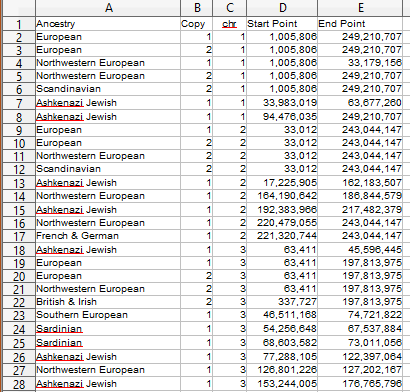Select column B header

tap(197, 8)
